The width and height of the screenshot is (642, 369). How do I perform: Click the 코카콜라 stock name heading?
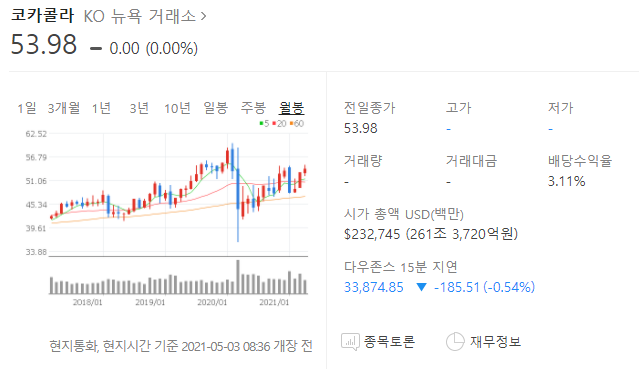pos(42,16)
